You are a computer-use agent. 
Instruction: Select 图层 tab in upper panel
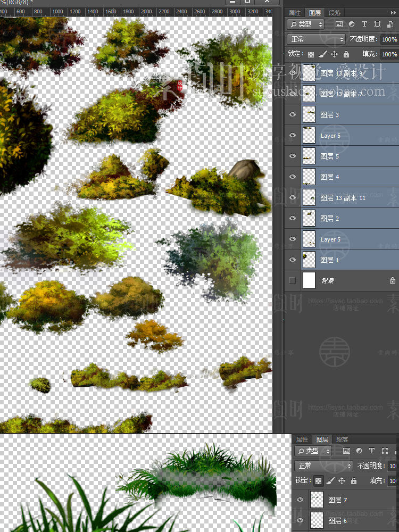pos(315,13)
